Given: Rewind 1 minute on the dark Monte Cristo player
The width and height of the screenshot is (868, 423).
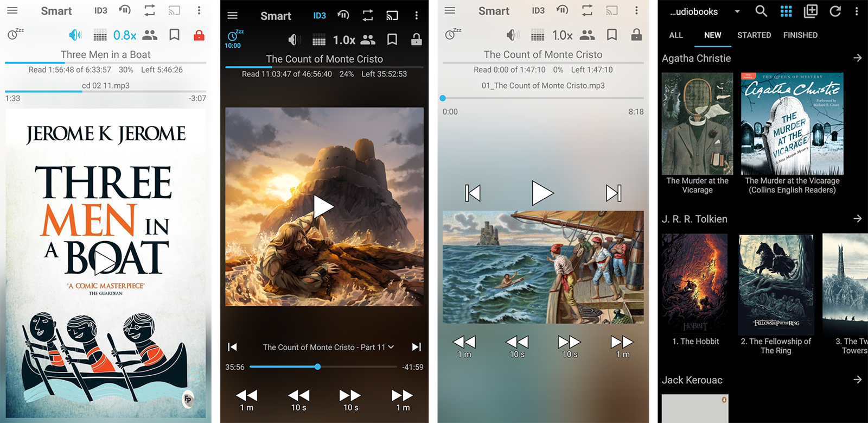Looking at the screenshot, I should 246,400.
